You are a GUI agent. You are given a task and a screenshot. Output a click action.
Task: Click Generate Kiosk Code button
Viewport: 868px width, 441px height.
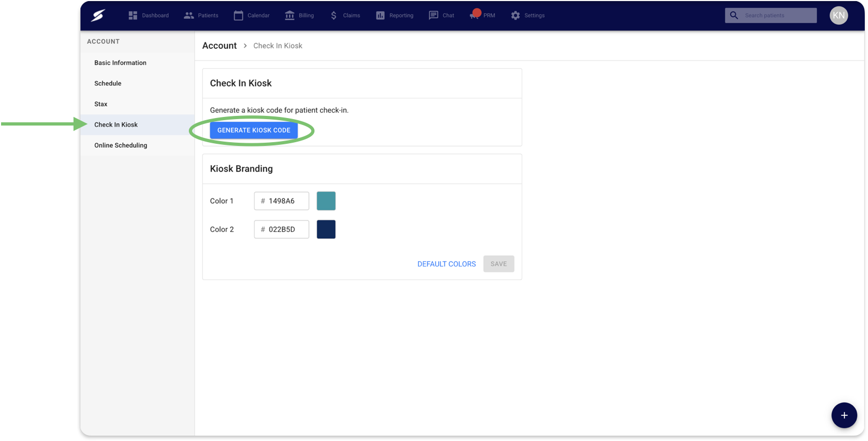[254, 130]
